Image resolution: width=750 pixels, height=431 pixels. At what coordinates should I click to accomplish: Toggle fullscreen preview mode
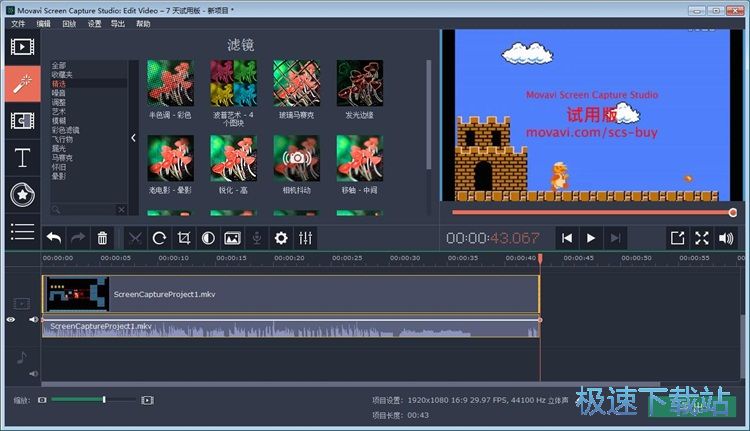[x=702, y=238]
